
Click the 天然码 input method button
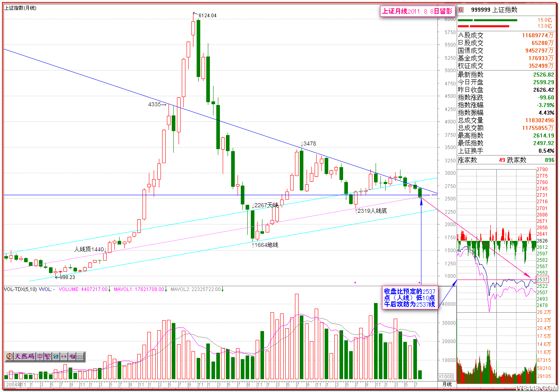(25, 356)
